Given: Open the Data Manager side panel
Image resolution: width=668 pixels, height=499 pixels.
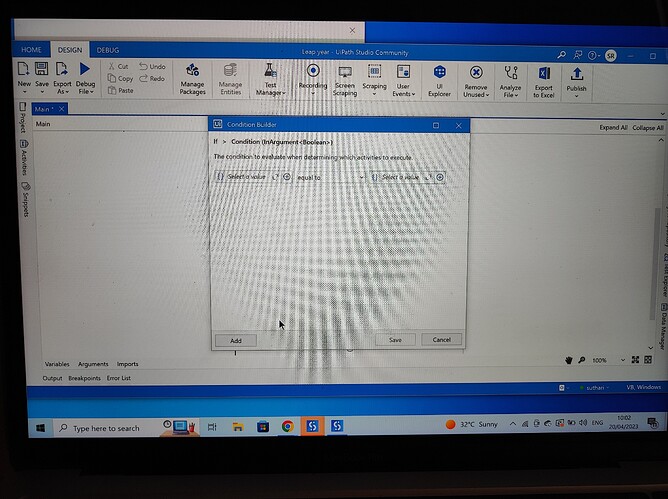Looking at the screenshot, I should [664, 326].
